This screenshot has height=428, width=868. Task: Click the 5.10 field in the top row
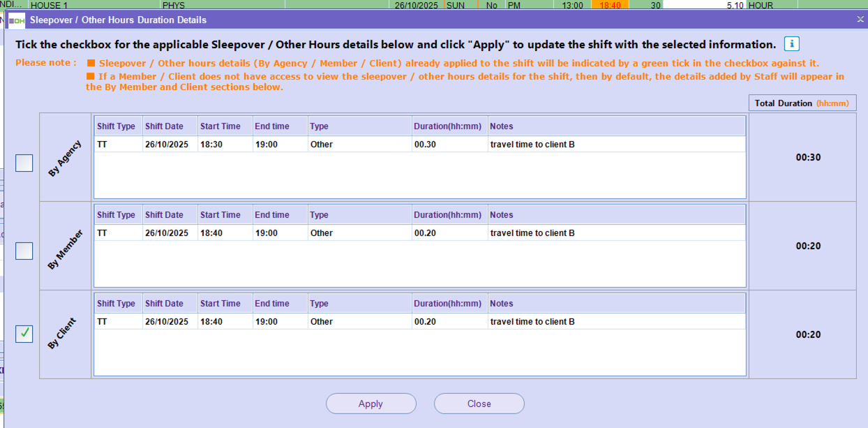pyautogui.click(x=703, y=5)
